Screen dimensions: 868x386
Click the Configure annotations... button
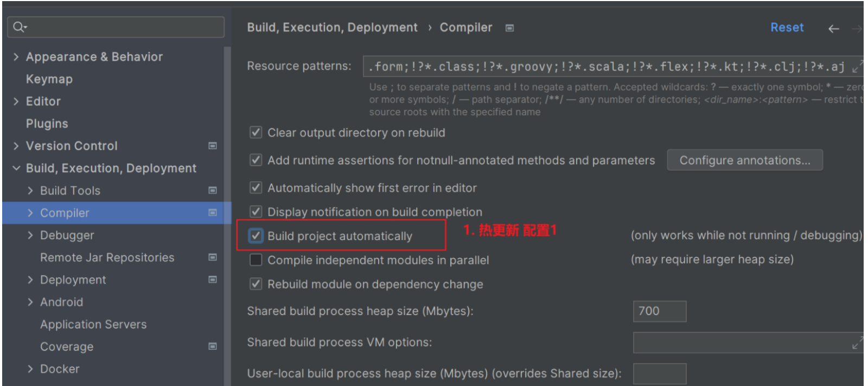point(745,160)
